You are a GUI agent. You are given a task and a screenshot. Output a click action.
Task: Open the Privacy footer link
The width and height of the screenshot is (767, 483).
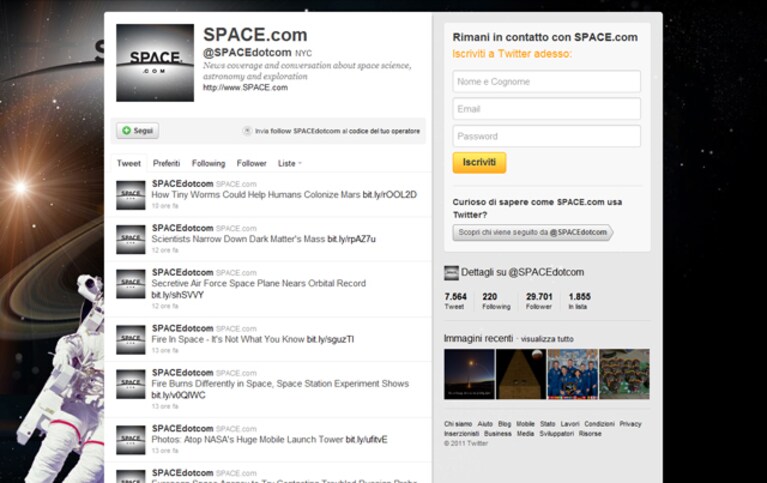pos(630,424)
